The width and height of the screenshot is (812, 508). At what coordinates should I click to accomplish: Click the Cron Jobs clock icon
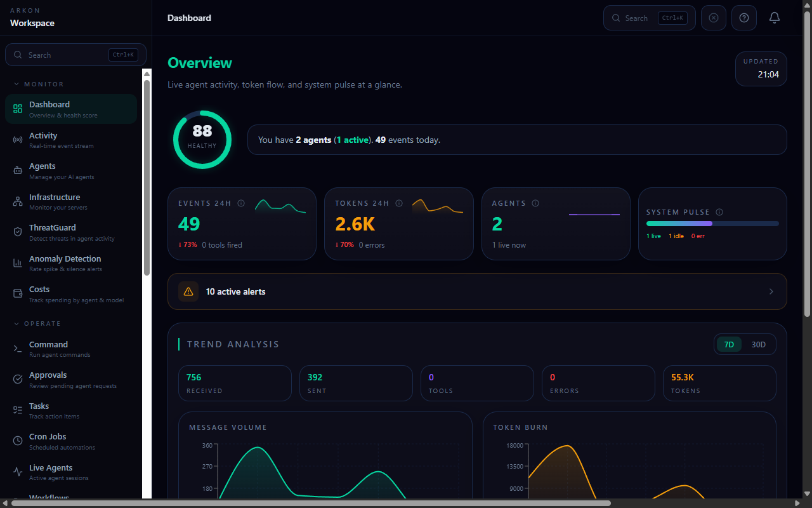click(18, 441)
